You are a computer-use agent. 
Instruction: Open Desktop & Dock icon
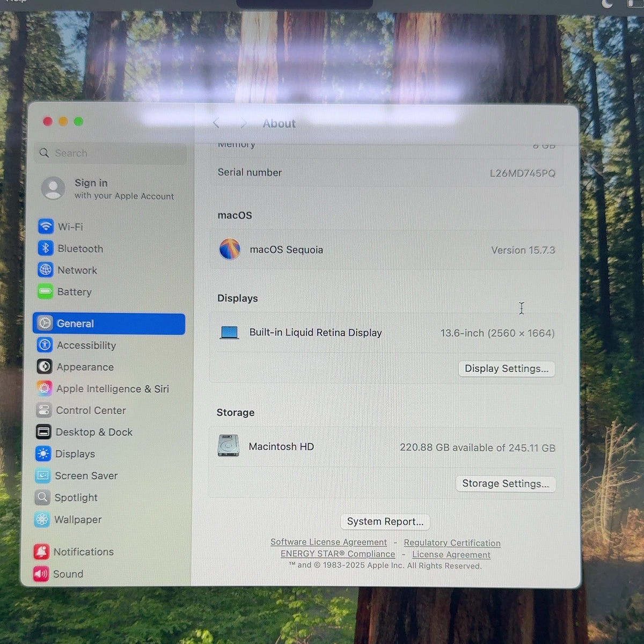click(43, 432)
